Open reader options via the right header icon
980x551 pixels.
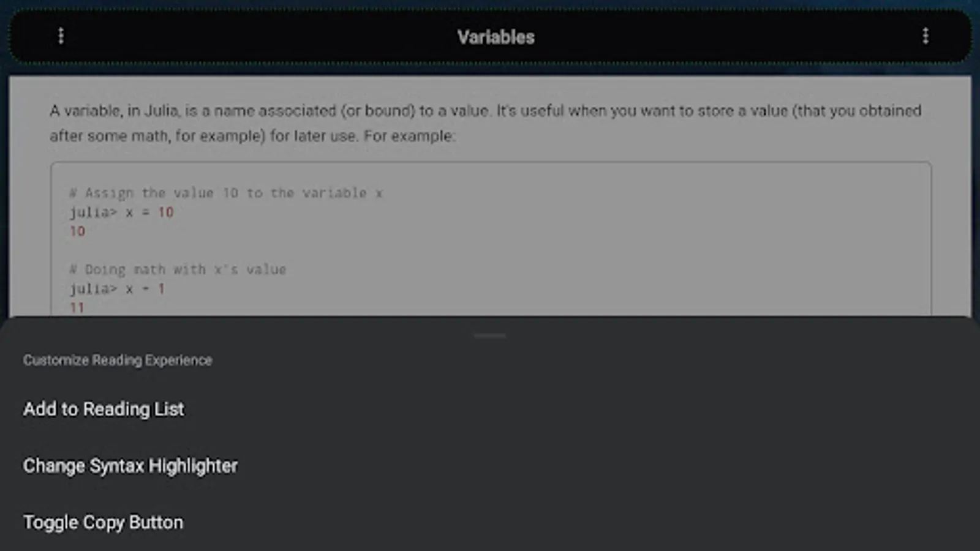(925, 36)
